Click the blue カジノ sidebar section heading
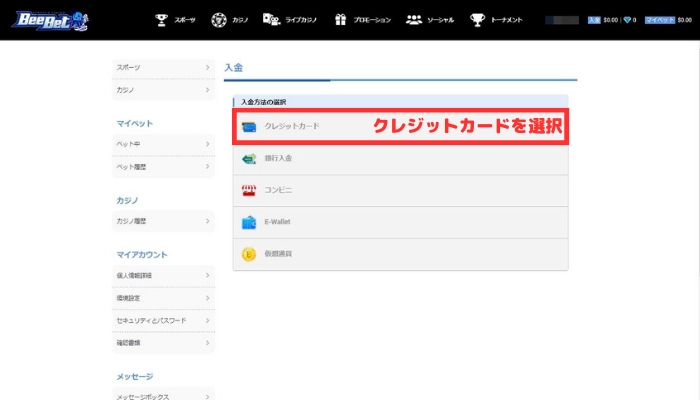Viewport: 700px width, 400px height. tap(127, 201)
